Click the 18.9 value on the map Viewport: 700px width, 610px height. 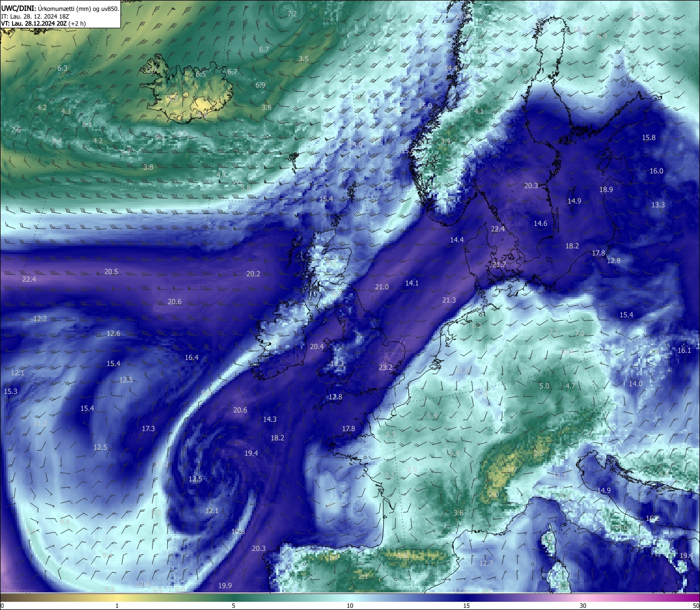pos(606,189)
